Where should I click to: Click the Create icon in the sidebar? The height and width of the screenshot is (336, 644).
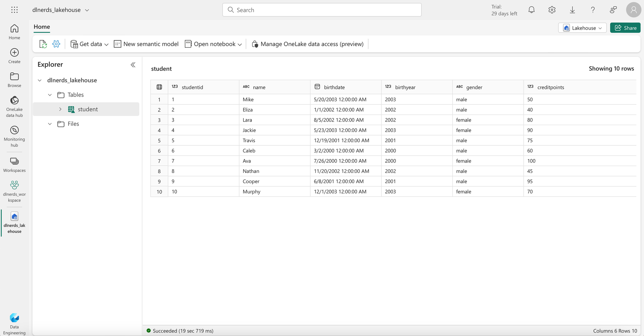pos(14,56)
